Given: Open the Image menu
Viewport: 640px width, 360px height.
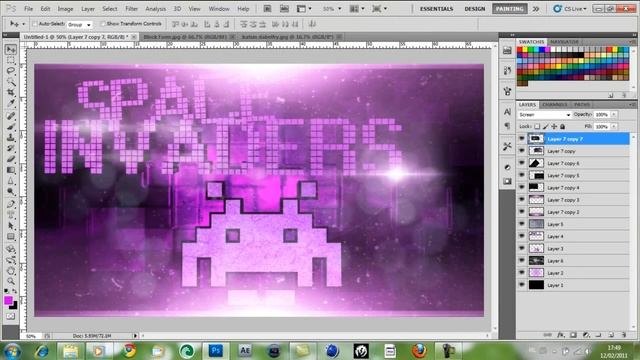Looking at the screenshot, I should [x=65, y=9].
